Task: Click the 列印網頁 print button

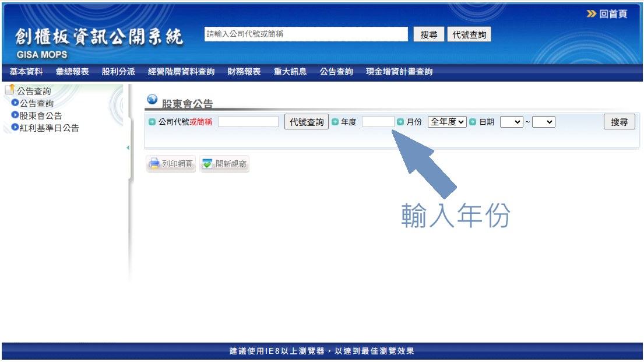Action: (x=171, y=164)
